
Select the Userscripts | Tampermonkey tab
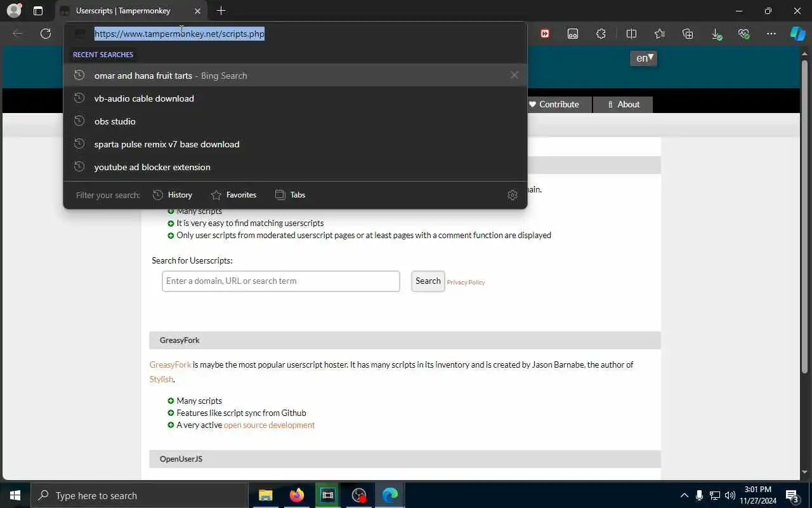click(131, 11)
